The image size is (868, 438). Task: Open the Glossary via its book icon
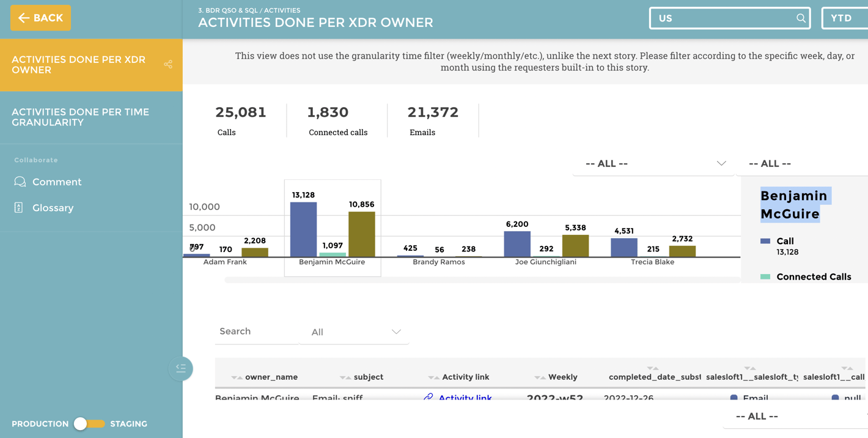click(x=19, y=207)
